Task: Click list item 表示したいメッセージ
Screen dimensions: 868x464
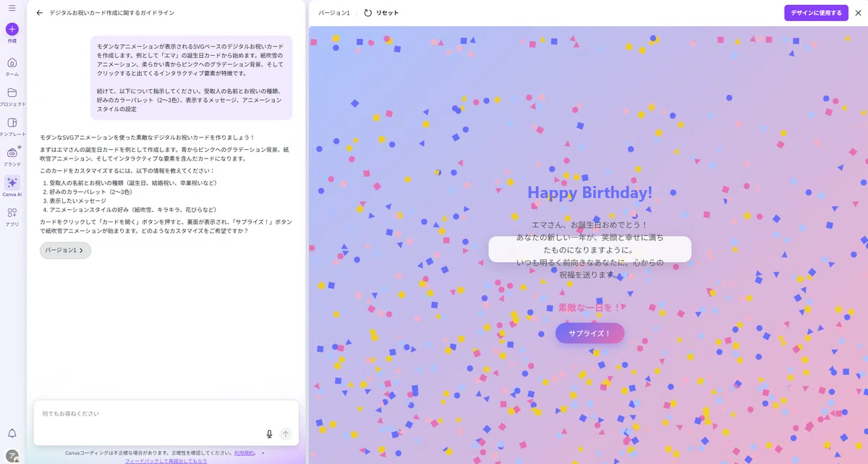Action: (77, 201)
